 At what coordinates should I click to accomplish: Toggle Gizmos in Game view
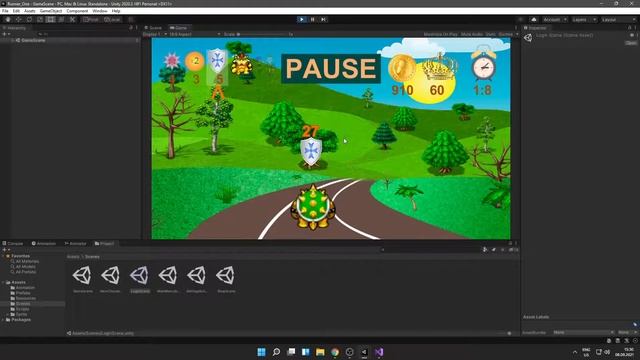505,34
